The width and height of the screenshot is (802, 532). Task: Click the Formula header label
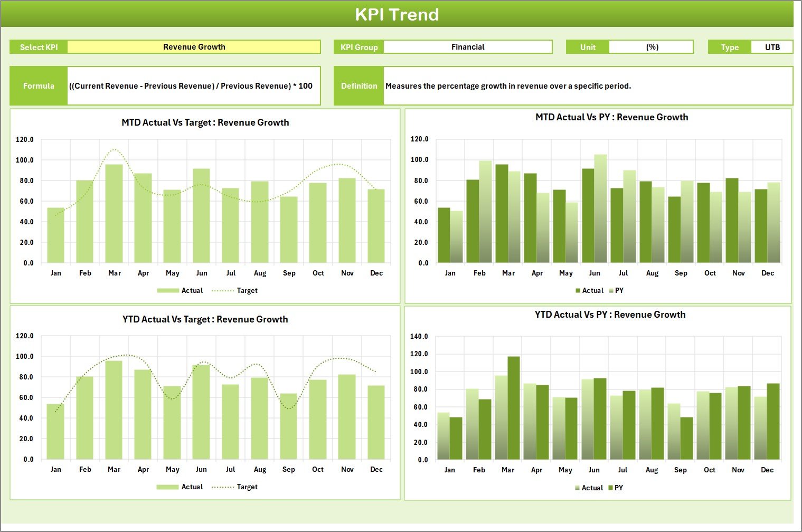point(38,85)
